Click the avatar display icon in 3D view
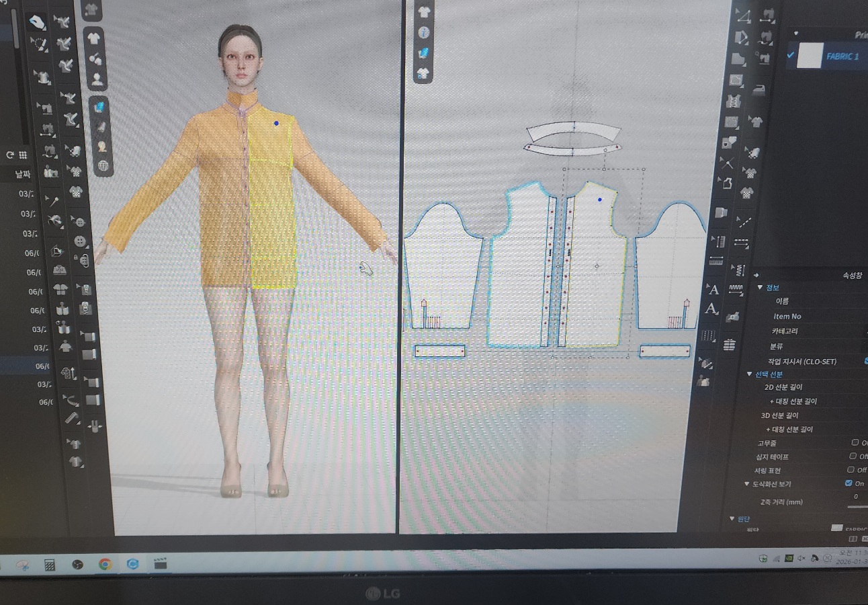The height and width of the screenshot is (605, 868). coord(97,80)
